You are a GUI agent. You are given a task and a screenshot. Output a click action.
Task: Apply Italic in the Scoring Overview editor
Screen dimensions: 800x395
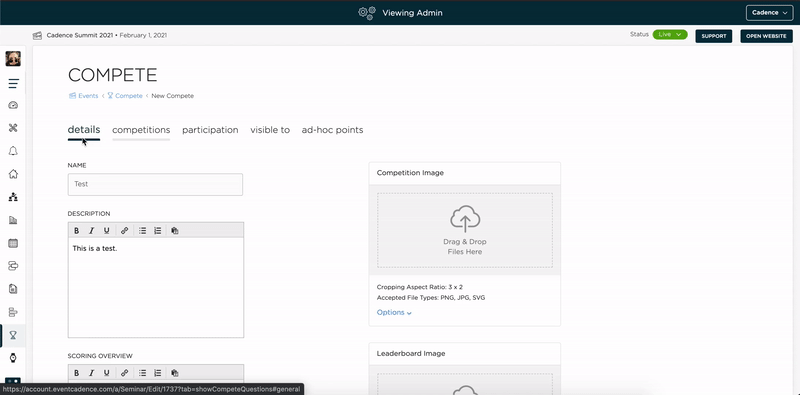[91, 373]
